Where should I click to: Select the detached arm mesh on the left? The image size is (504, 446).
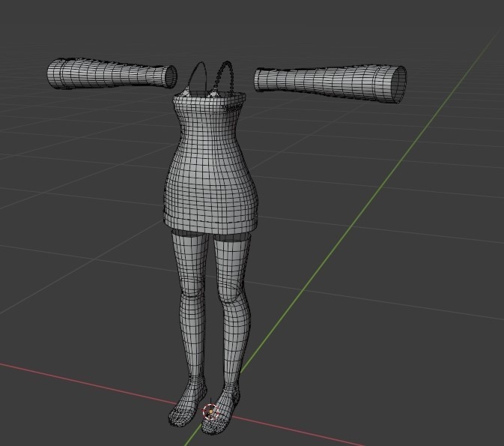point(112,73)
